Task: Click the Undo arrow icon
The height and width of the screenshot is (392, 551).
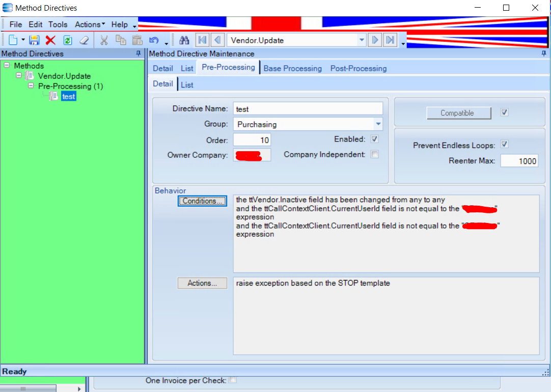Action: [x=154, y=40]
